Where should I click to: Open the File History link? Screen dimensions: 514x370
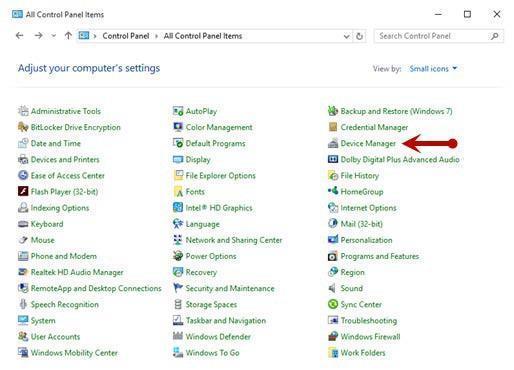point(360,176)
